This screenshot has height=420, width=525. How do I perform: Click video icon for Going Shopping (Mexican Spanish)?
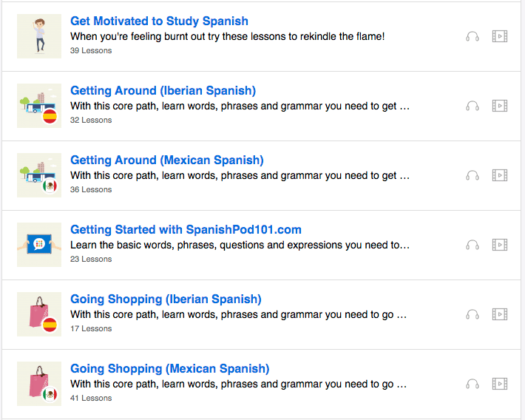tap(500, 384)
